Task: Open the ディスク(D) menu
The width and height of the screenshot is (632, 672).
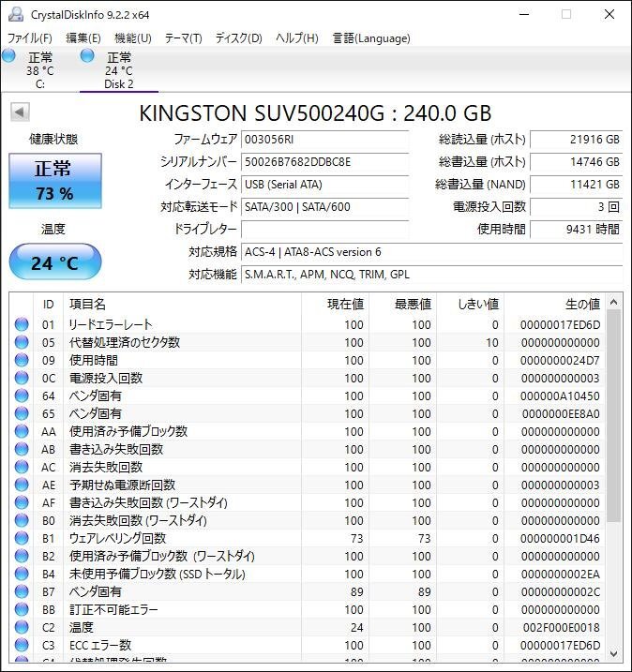Action: (x=239, y=38)
